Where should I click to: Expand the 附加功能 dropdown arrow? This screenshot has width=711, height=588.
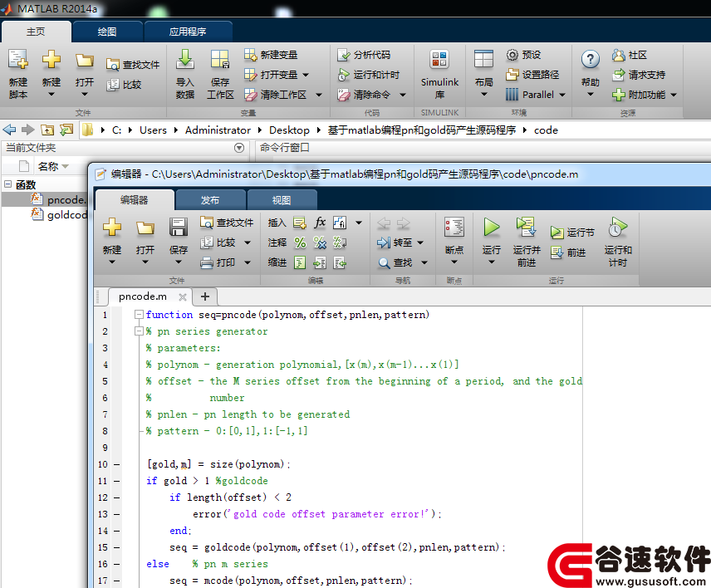(674, 95)
